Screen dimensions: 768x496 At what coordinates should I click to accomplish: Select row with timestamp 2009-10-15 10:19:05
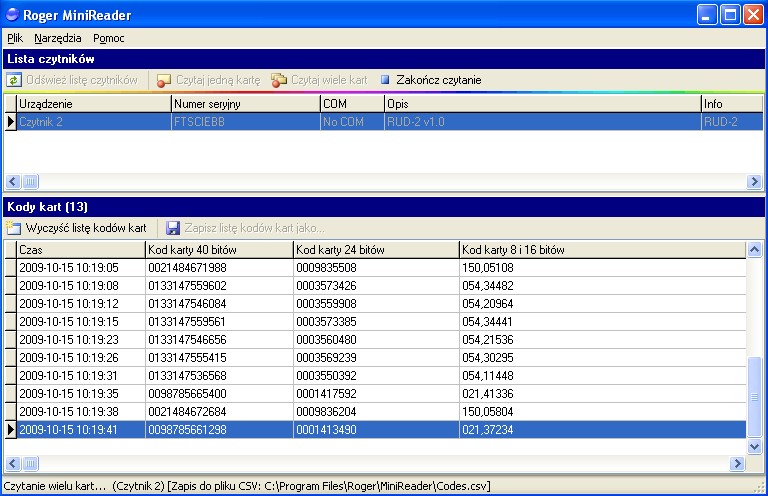coord(80,267)
